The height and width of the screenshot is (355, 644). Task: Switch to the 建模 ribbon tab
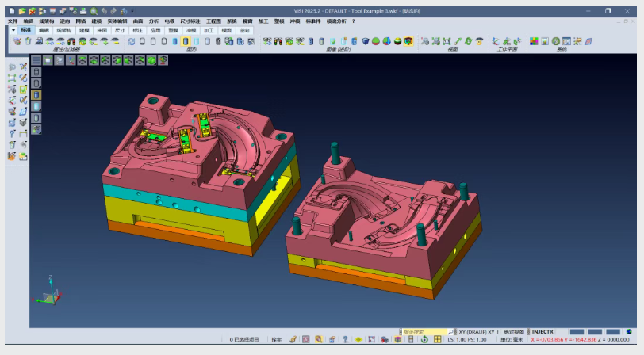83,30
